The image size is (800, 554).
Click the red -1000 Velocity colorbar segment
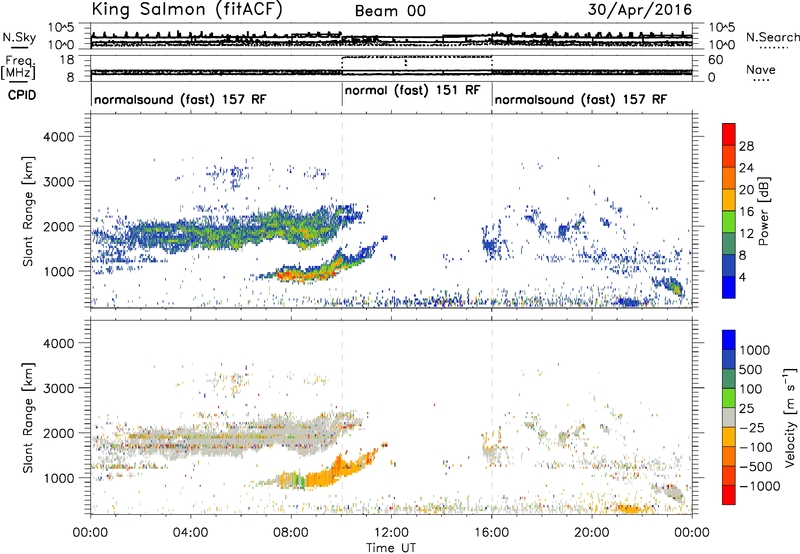pos(729,495)
